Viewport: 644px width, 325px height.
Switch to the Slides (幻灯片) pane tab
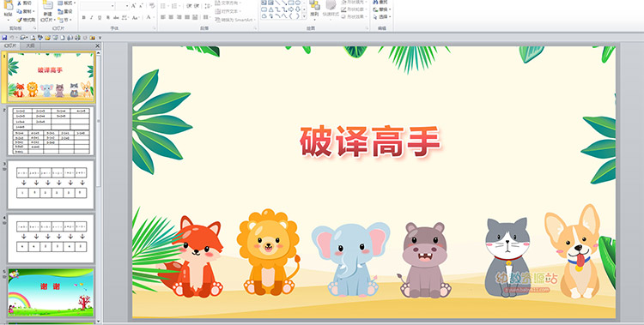click(x=10, y=46)
